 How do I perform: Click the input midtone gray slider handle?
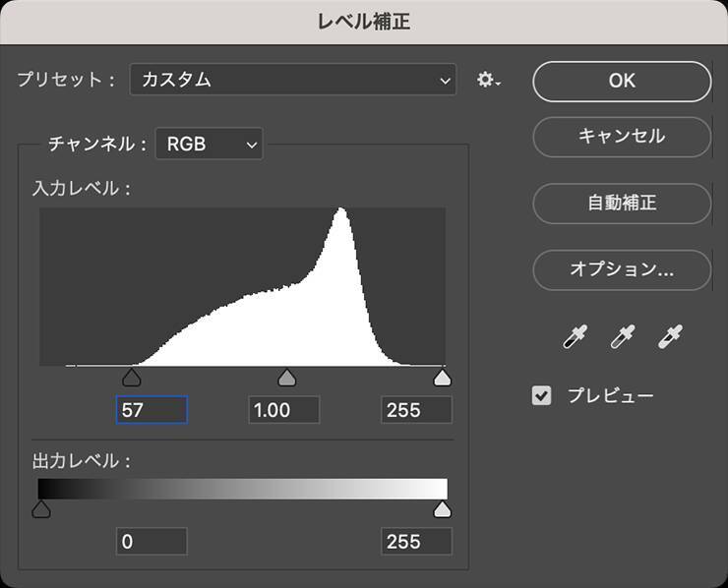click(287, 379)
